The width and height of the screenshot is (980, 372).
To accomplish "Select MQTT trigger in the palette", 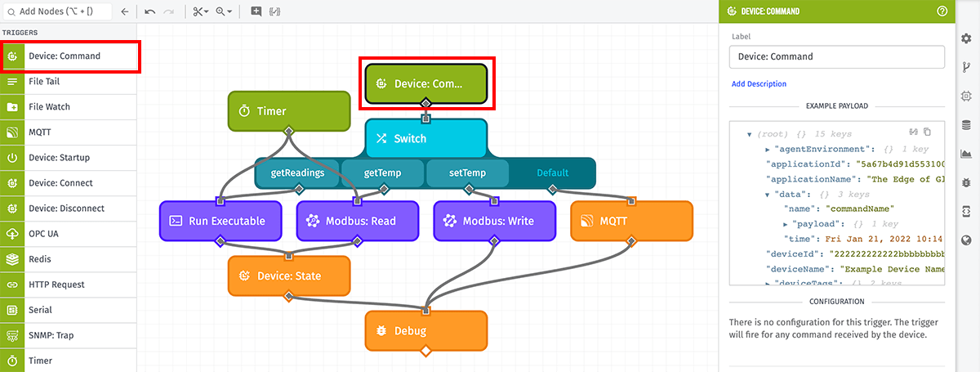I will 69,132.
